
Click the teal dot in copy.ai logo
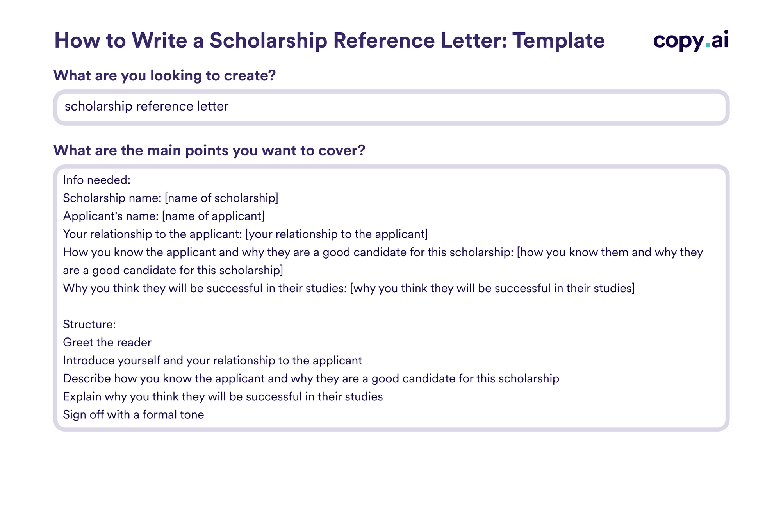click(x=708, y=45)
